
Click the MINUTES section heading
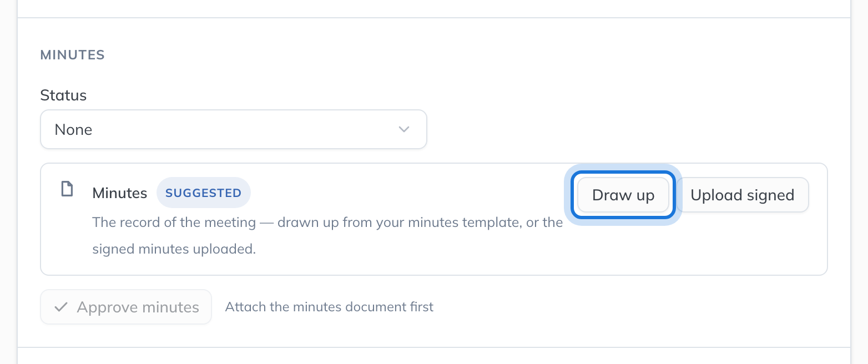[x=73, y=55]
